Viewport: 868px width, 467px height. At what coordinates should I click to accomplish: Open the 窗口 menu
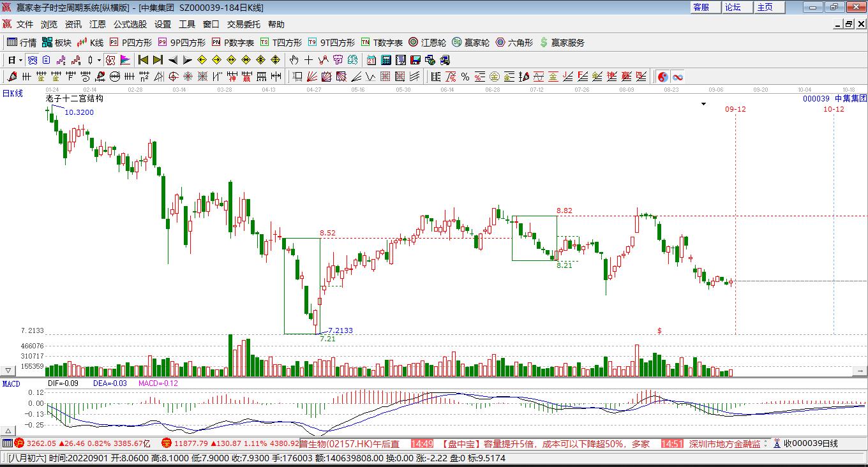click(211, 24)
